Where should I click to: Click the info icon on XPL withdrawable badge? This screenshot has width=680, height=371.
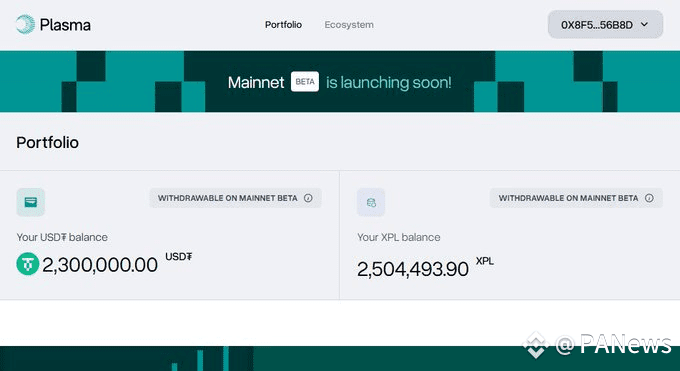coord(649,198)
